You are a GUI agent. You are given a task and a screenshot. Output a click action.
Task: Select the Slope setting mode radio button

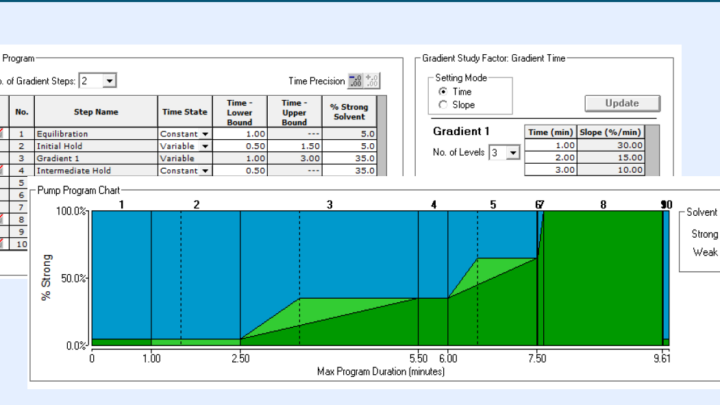click(x=444, y=104)
